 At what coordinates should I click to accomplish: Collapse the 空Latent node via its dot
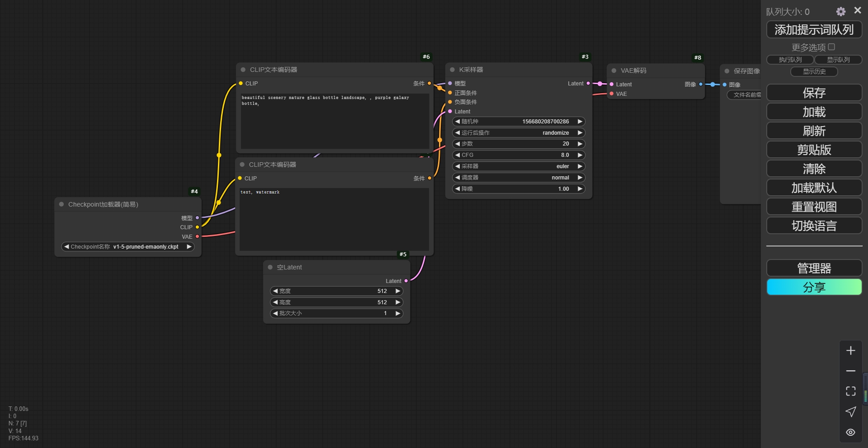coord(270,267)
